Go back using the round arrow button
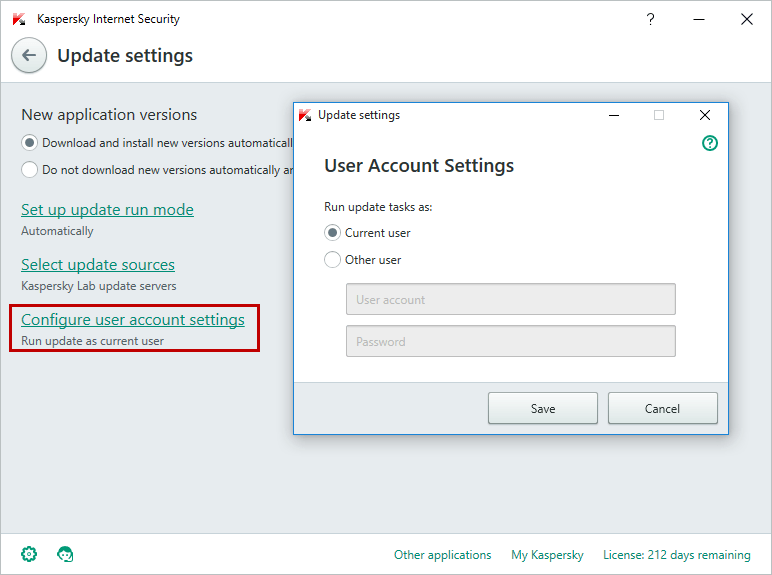Screen dimensions: 772x575 pos(29,55)
